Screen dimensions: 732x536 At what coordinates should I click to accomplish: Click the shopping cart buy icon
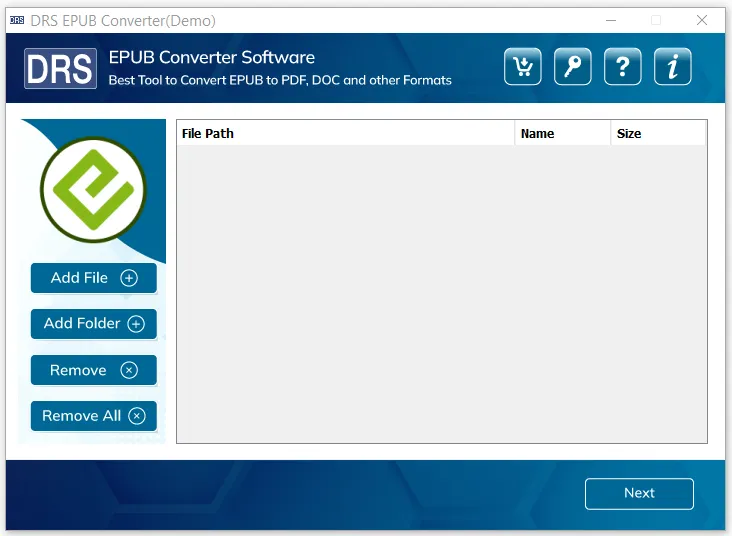coord(522,67)
